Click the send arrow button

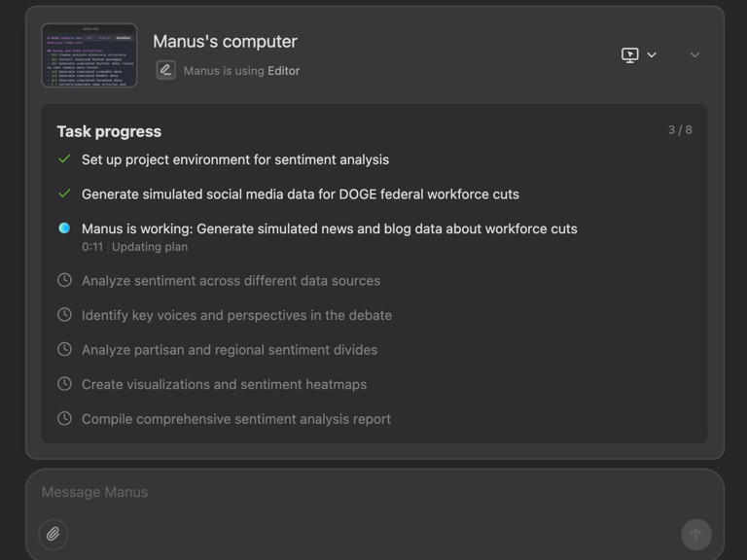(695, 534)
